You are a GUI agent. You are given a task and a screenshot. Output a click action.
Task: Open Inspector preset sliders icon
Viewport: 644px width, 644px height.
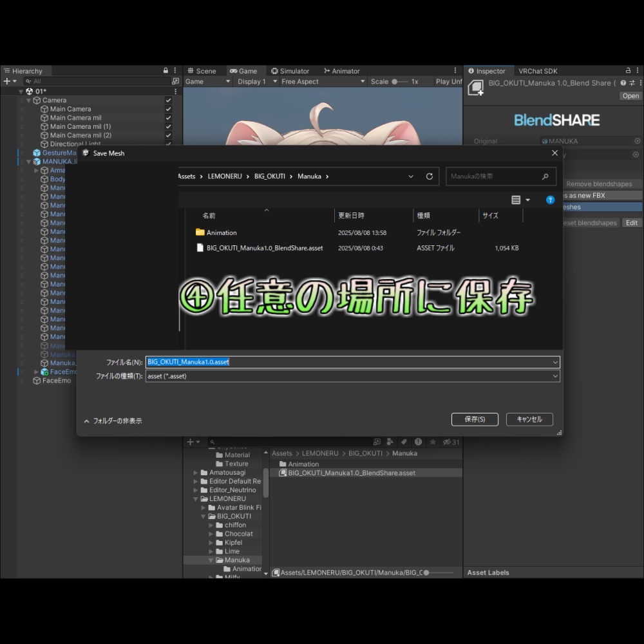[632, 83]
